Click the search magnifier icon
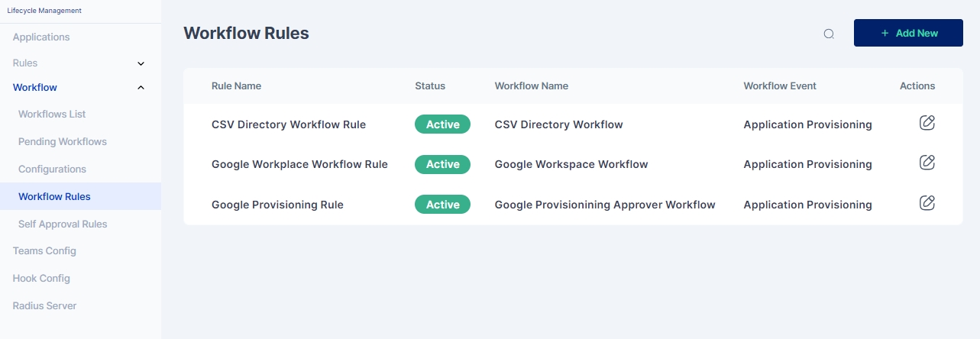Image resolution: width=980 pixels, height=339 pixels. [829, 34]
